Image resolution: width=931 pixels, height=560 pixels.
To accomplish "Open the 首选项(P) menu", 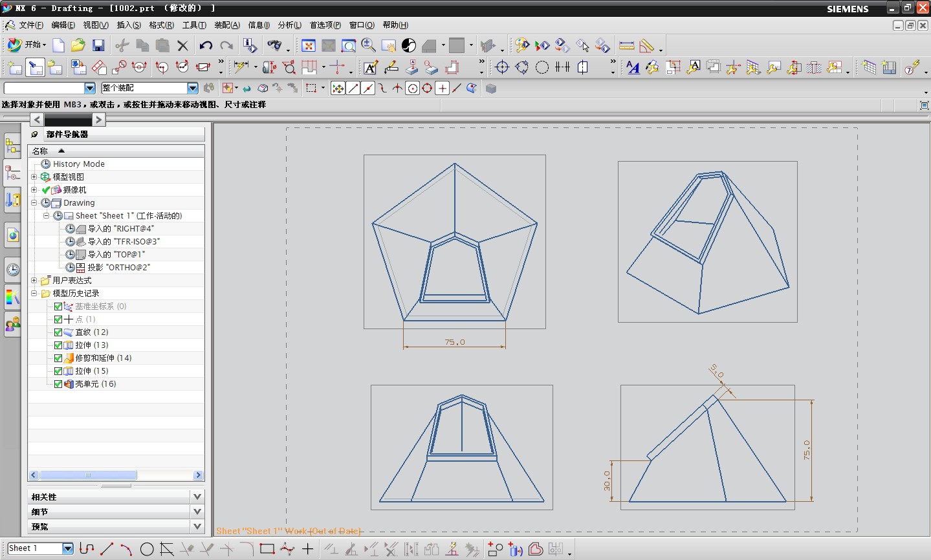I will pos(325,25).
